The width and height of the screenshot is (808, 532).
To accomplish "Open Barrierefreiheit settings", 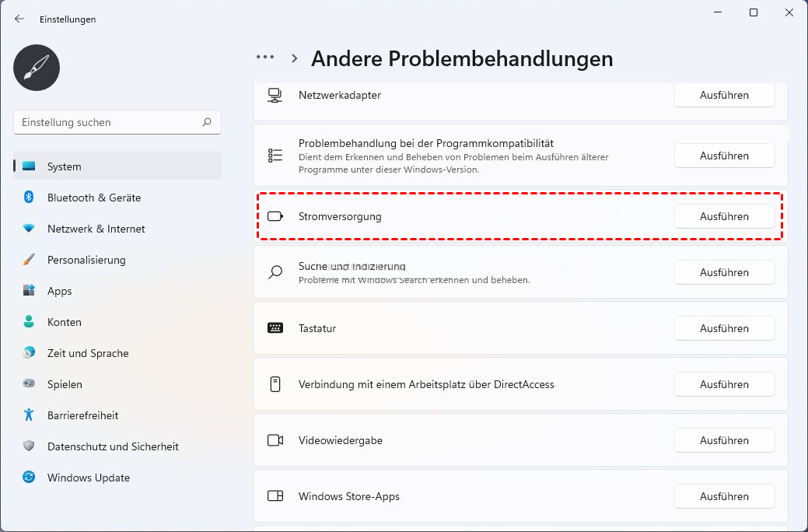I will coord(117,415).
